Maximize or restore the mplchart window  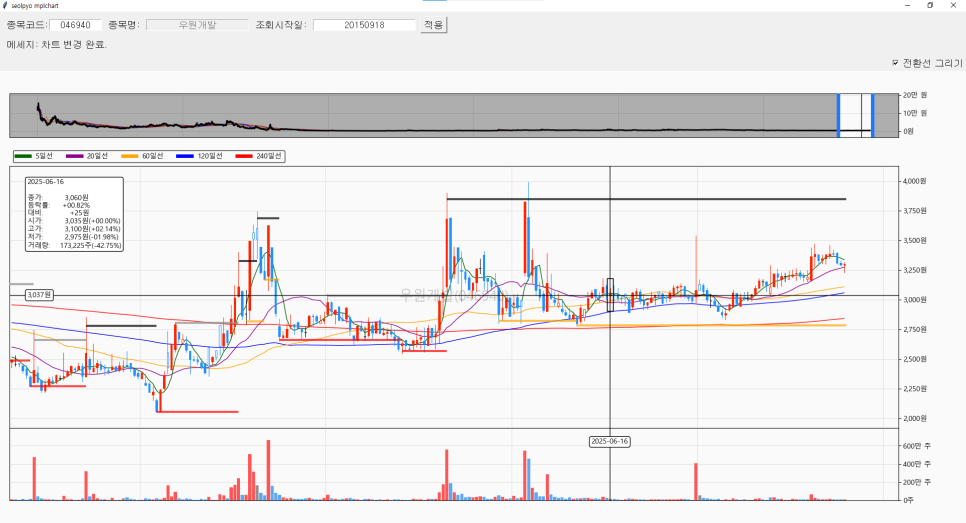930,5
